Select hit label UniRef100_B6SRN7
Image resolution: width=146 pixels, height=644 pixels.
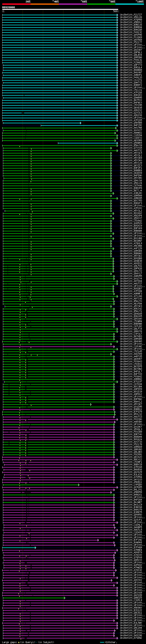pyautogui.click(x=131, y=241)
